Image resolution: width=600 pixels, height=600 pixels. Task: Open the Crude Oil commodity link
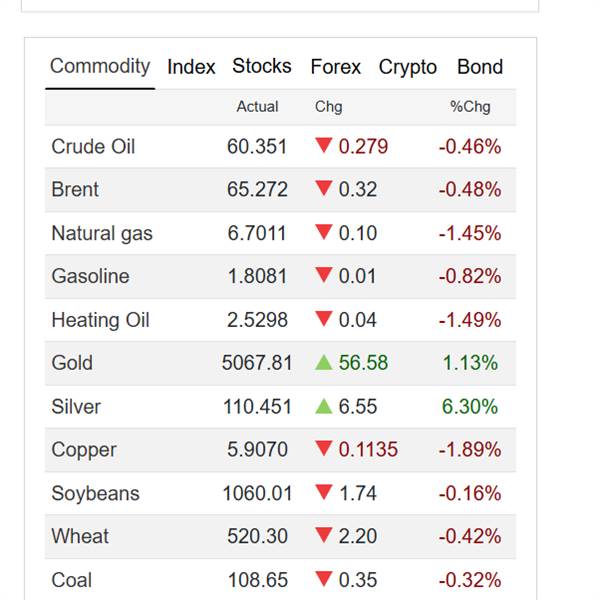pos(93,146)
